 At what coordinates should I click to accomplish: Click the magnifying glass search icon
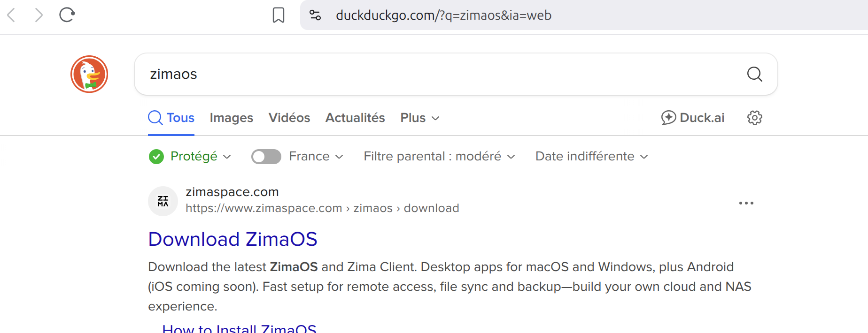754,74
